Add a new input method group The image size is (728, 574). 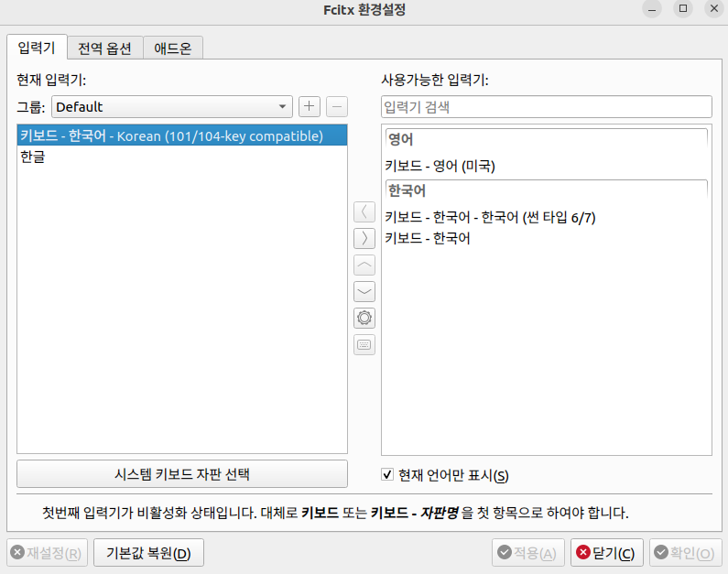[310, 106]
